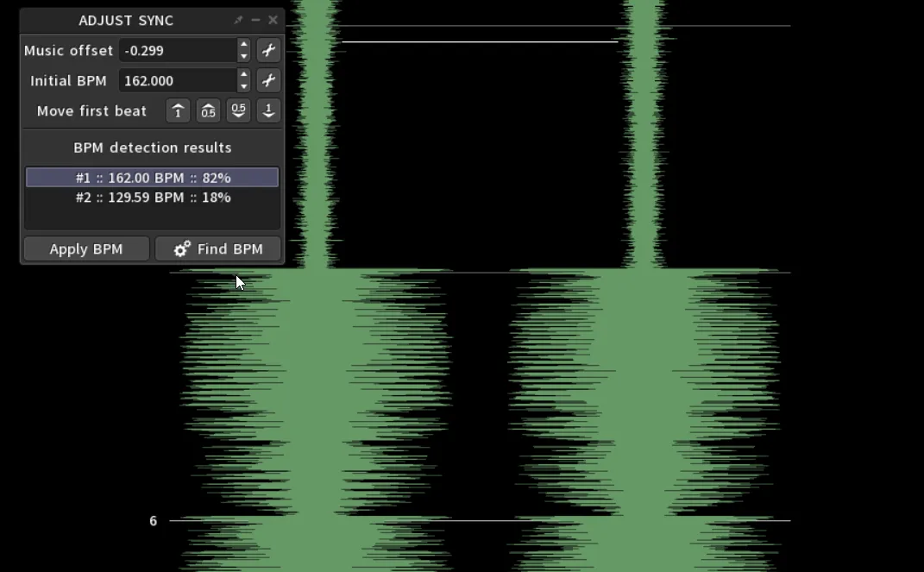Decrease Music offset with down arrow

[244, 57]
